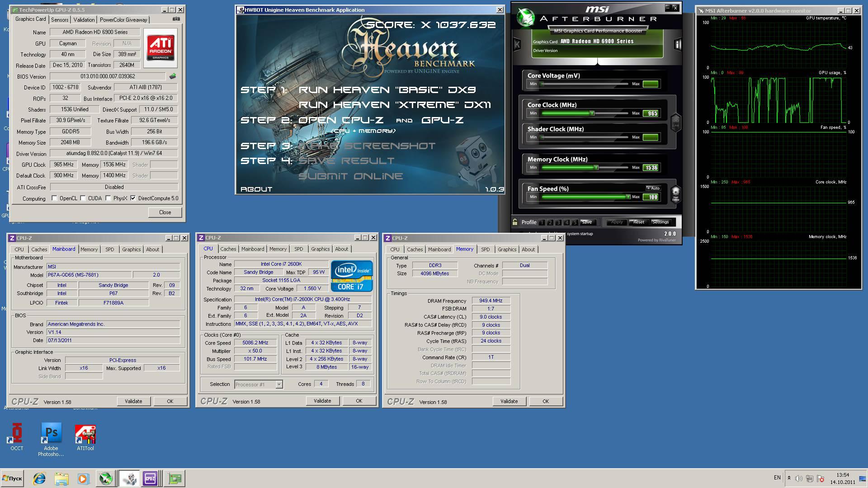Click the Core Clock slider handle
This screenshot has width=868, height=488.
592,113
